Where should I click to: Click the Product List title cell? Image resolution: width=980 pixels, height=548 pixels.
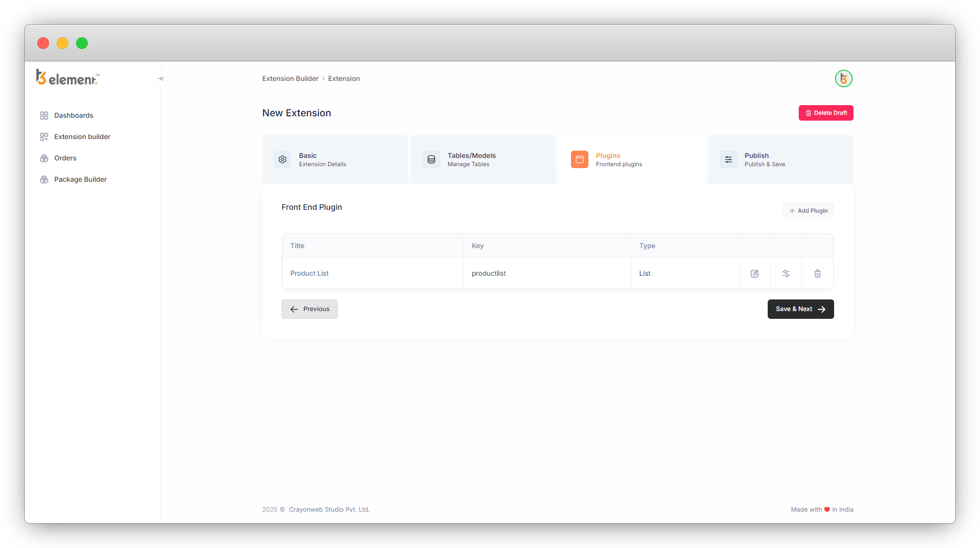[x=309, y=274]
